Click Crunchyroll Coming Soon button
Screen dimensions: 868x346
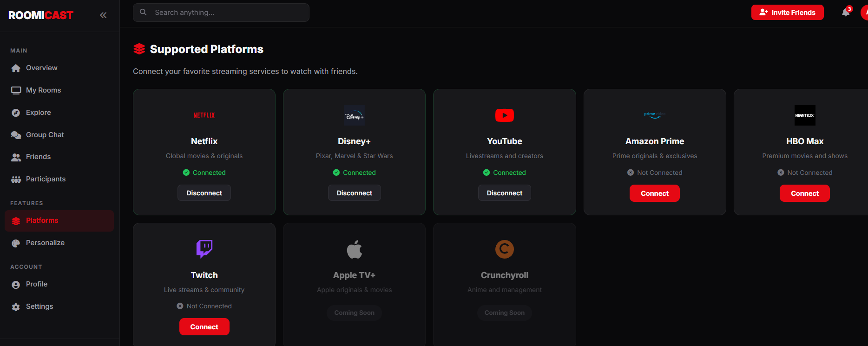pyautogui.click(x=505, y=313)
